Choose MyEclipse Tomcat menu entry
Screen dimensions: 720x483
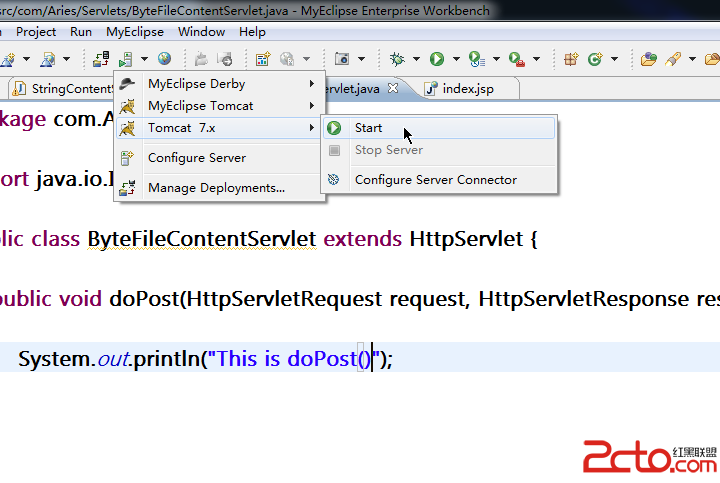point(219,106)
